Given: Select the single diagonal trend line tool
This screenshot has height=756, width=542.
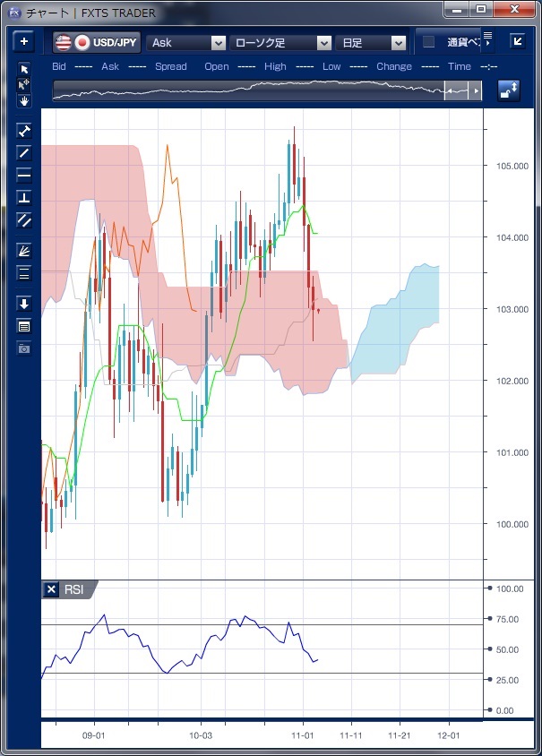Looking at the screenshot, I should (x=24, y=152).
